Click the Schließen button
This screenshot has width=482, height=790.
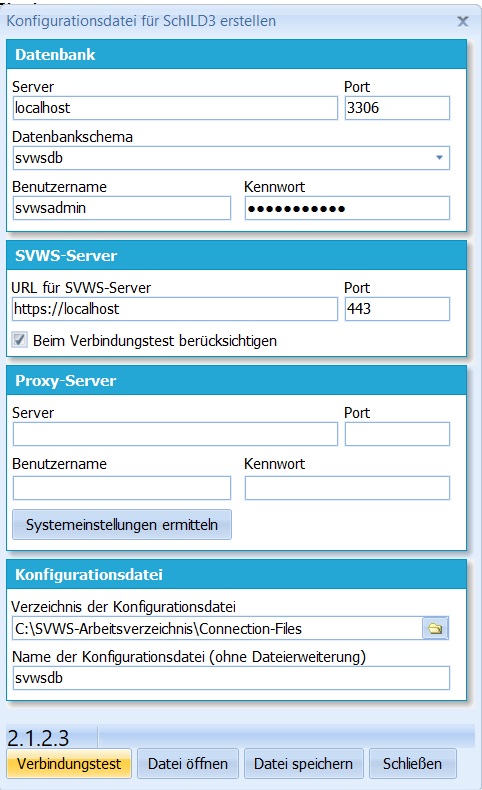[x=412, y=763]
